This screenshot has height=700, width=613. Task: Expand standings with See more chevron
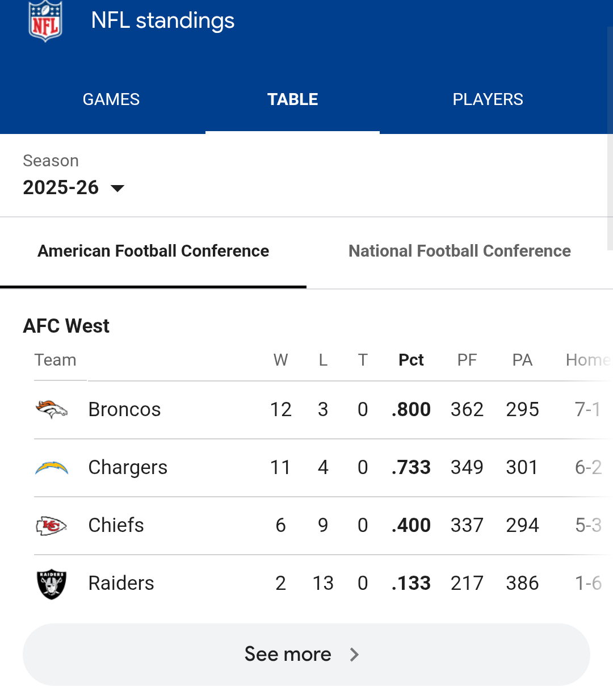tap(354, 655)
